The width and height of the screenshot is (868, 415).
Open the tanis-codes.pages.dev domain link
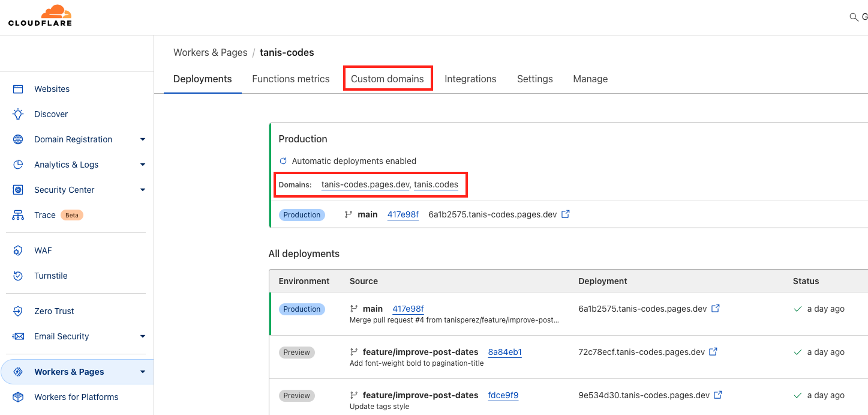tap(365, 184)
